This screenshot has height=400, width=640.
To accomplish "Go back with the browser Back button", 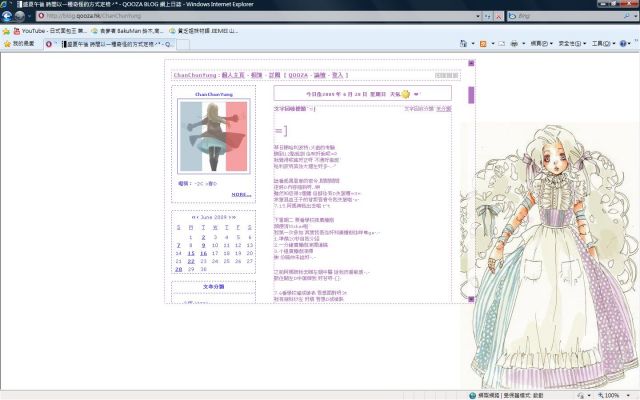I will [7, 16].
